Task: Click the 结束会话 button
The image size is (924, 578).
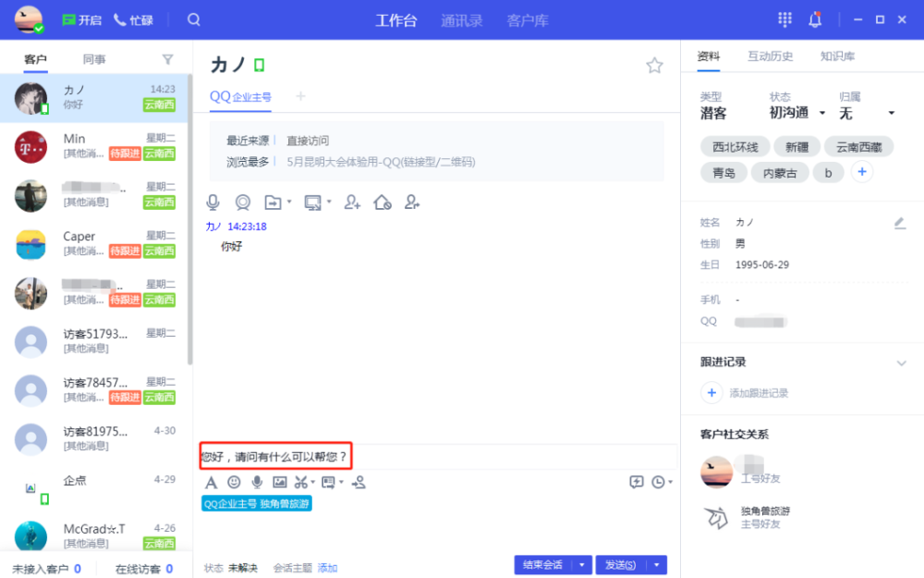Action: 542,565
